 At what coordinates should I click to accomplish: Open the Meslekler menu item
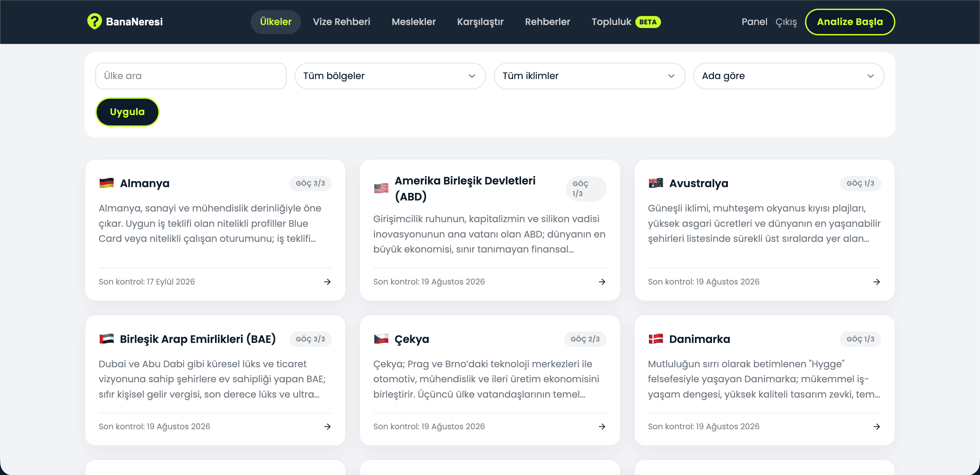tap(414, 22)
